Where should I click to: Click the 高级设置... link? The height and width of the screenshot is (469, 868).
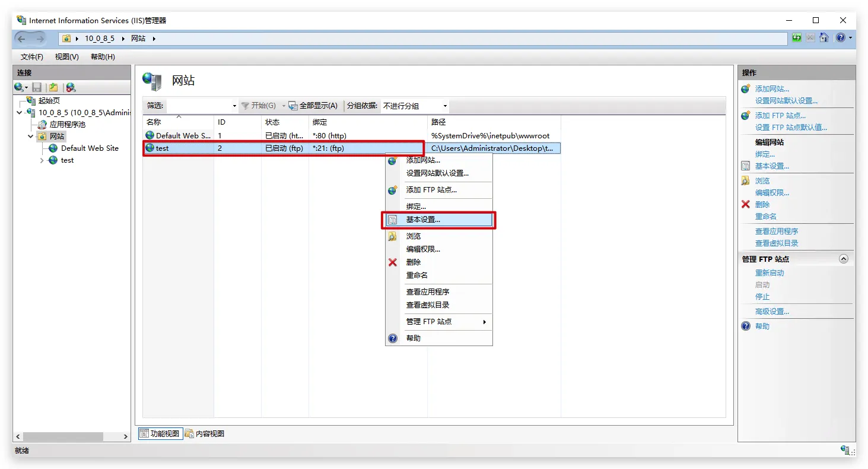coord(772,312)
